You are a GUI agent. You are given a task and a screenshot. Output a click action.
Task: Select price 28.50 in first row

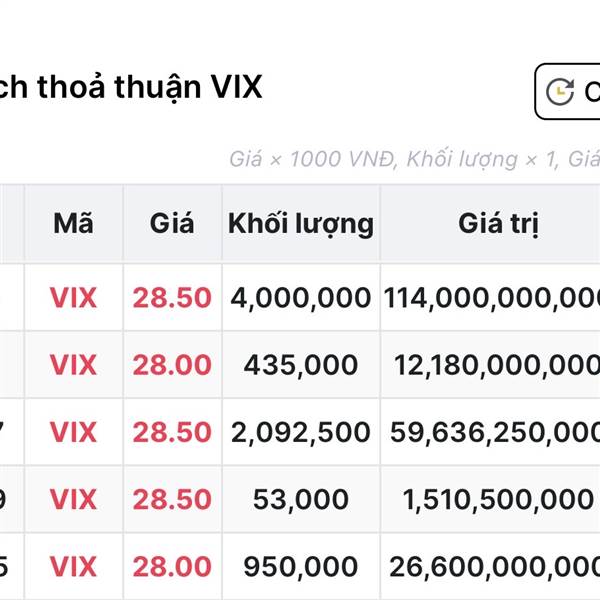point(172,297)
